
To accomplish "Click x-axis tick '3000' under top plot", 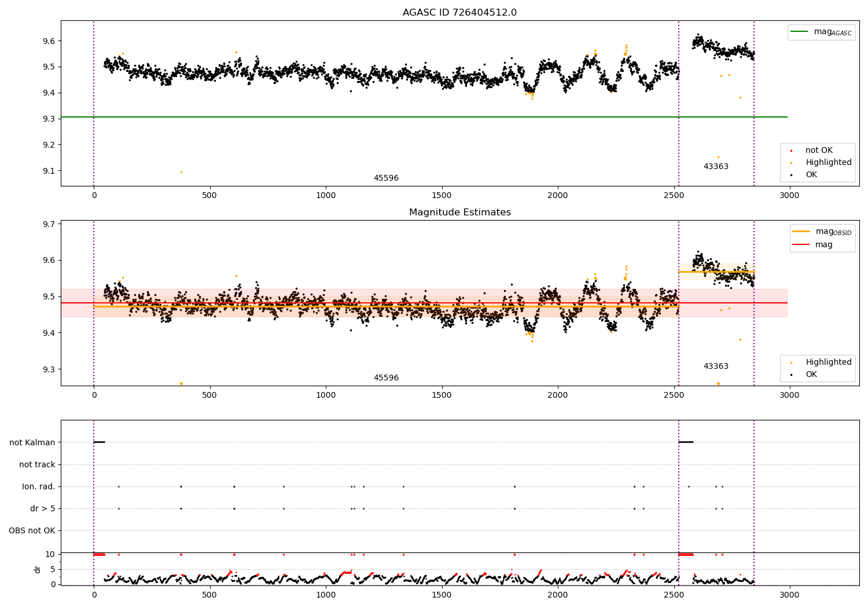I will (789, 196).
